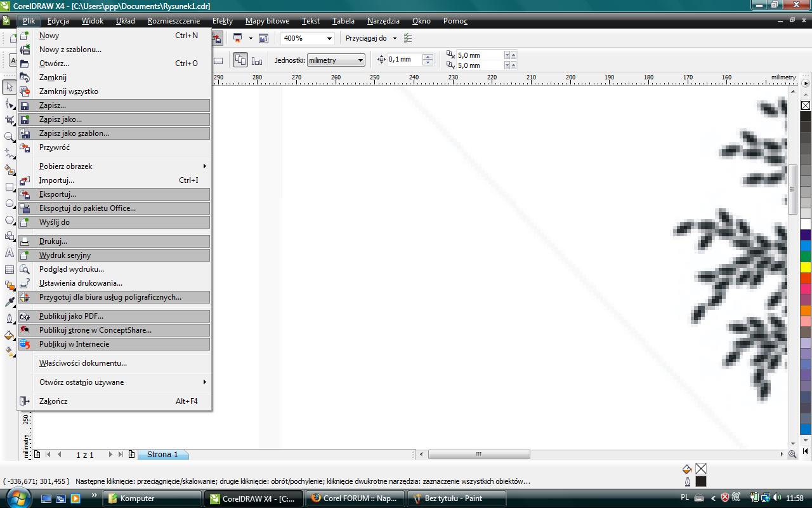
Task: Select the Crop tool in the toolbox
Action: 9,120
